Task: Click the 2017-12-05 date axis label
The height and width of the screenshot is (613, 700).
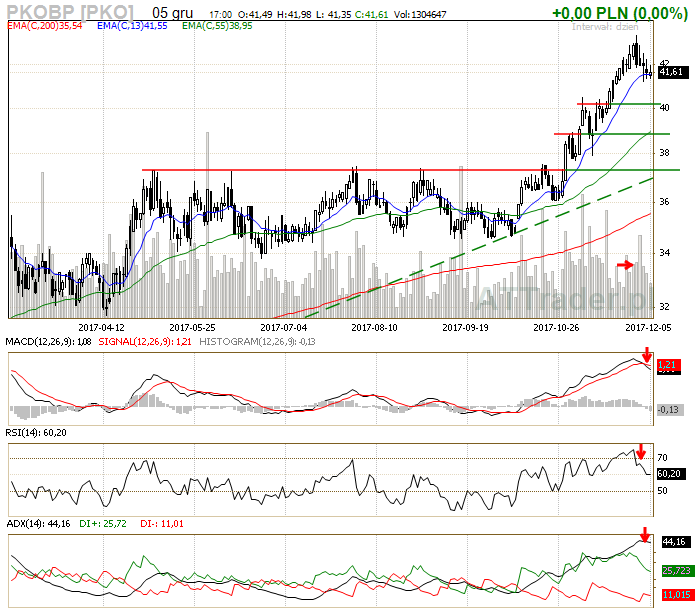Action: [648, 328]
